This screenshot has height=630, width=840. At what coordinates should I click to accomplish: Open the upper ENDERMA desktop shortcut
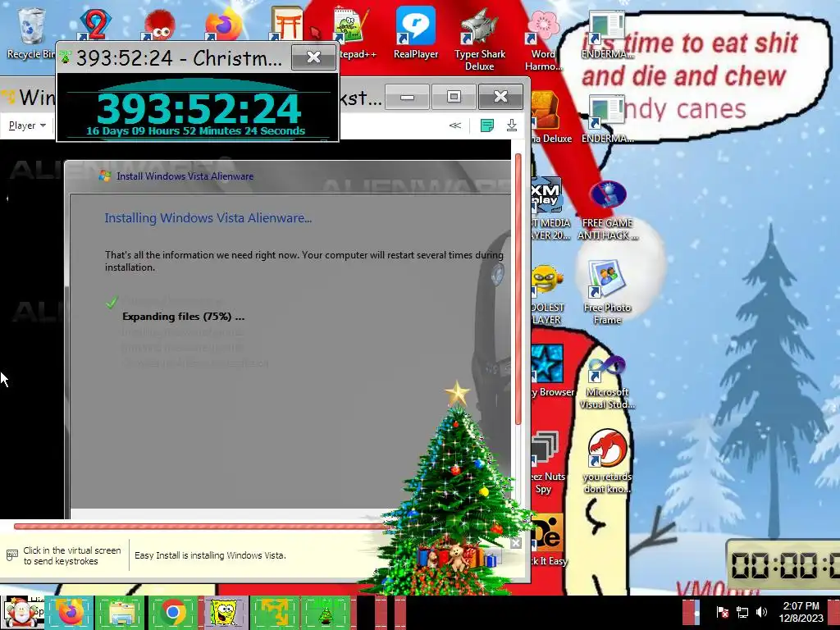pyautogui.click(x=607, y=35)
